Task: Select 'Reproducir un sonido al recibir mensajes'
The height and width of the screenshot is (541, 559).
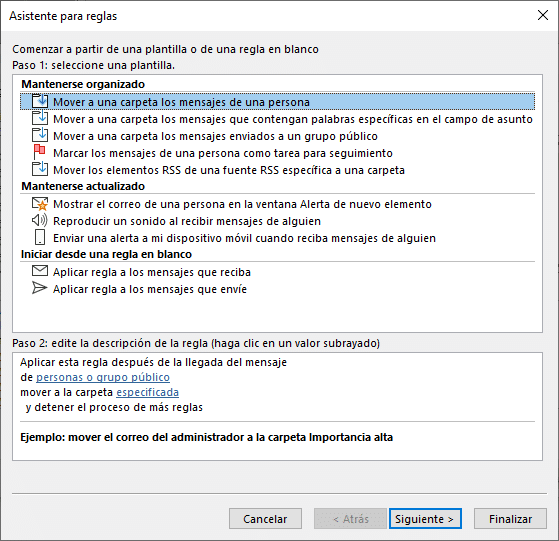Action: pos(187,221)
